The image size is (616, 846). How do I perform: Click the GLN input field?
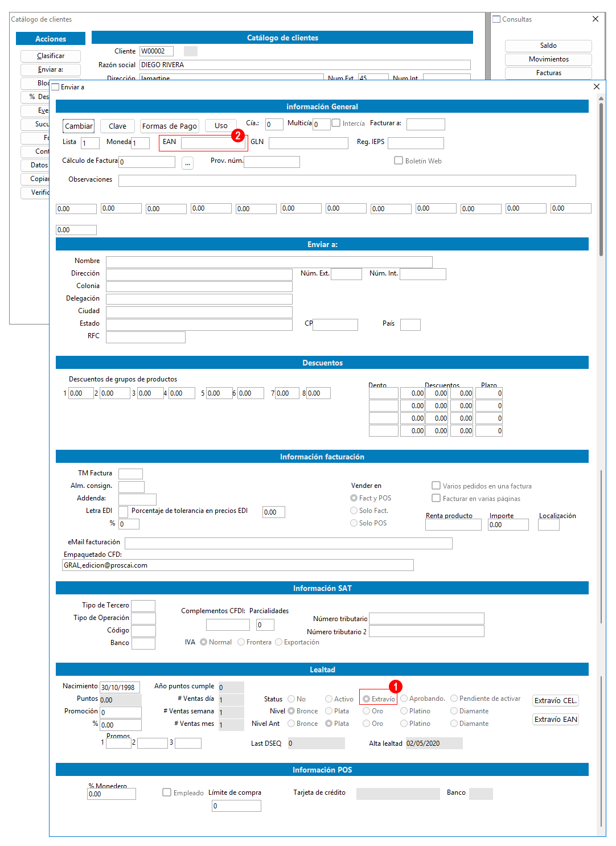(x=308, y=143)
